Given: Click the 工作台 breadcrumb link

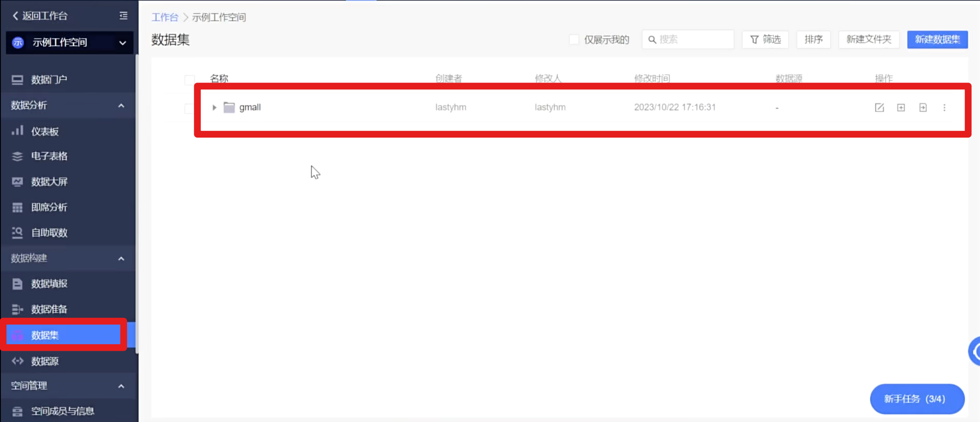Looking at the screenshot, I should click(165, 17).
